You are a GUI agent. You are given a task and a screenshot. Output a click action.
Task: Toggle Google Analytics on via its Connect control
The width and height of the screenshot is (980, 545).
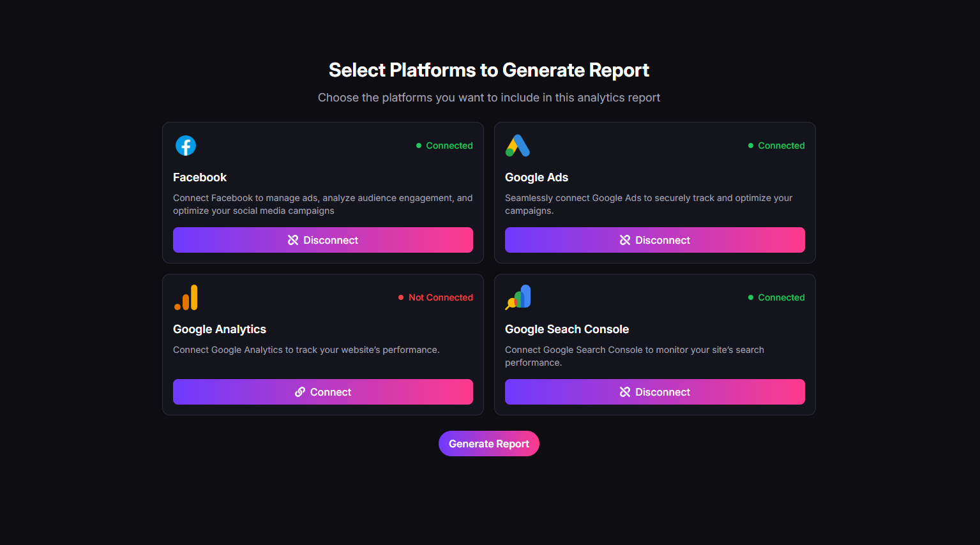point(323,391)
